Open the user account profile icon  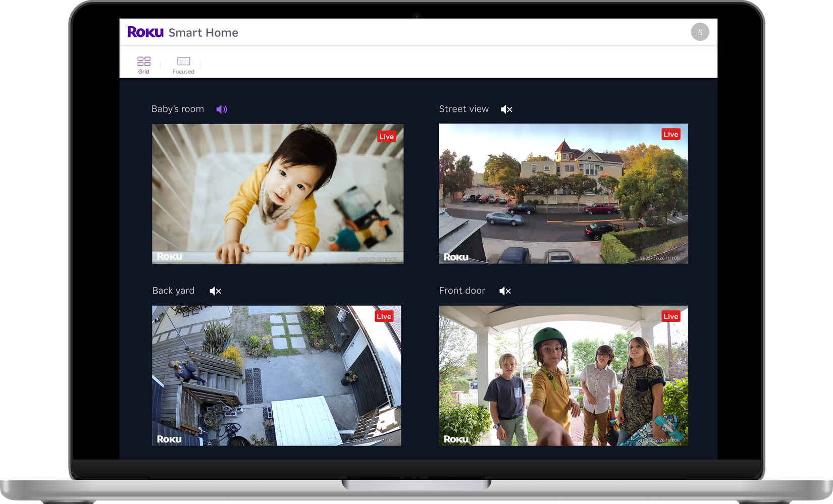[x=700, y=32]
